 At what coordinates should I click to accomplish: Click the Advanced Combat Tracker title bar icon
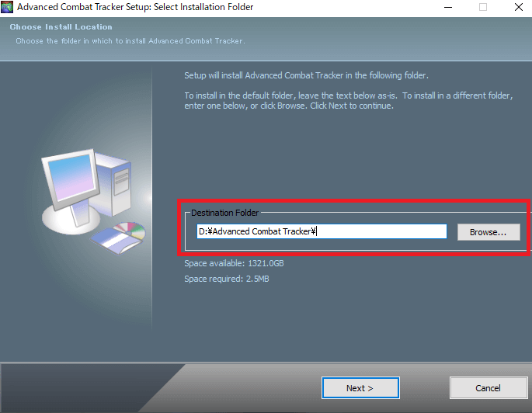[9, 8]
